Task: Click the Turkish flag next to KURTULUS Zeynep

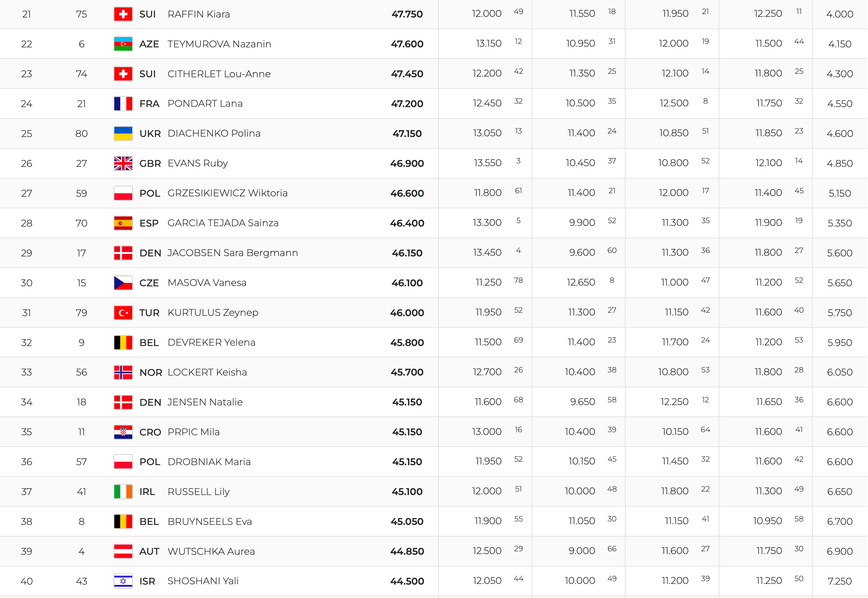Action: coord(123,312)
